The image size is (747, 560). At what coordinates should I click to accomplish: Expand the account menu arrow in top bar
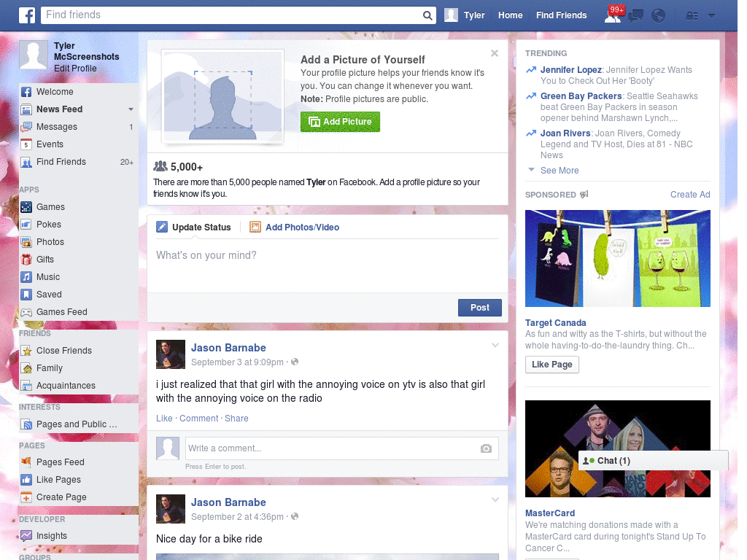coord(711,16)
